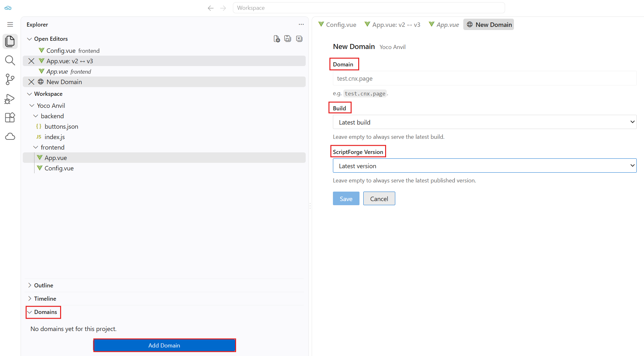This screenshot has height=356, width=644.
Task: Click New Untitled File icon
Action: coord(277,39)
